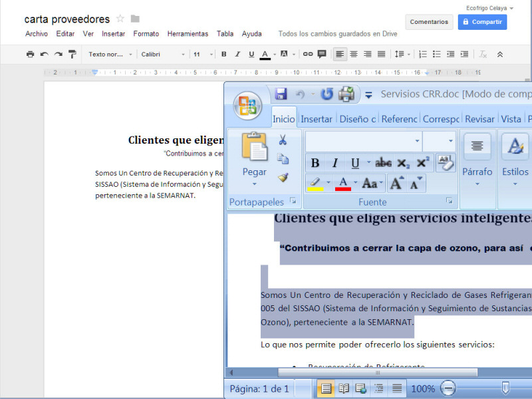Image resolution: width=532 pixels, height=399 pixels.
Task: Decrease indent in Google Docs toolbar
Action: [451, 55]
